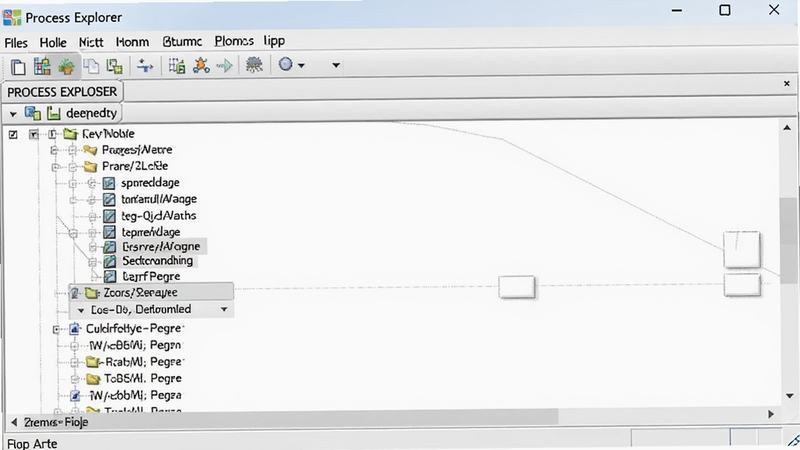Click the deenedty label
The height and width of the screenshot is (450, 800).
[91, 113]
